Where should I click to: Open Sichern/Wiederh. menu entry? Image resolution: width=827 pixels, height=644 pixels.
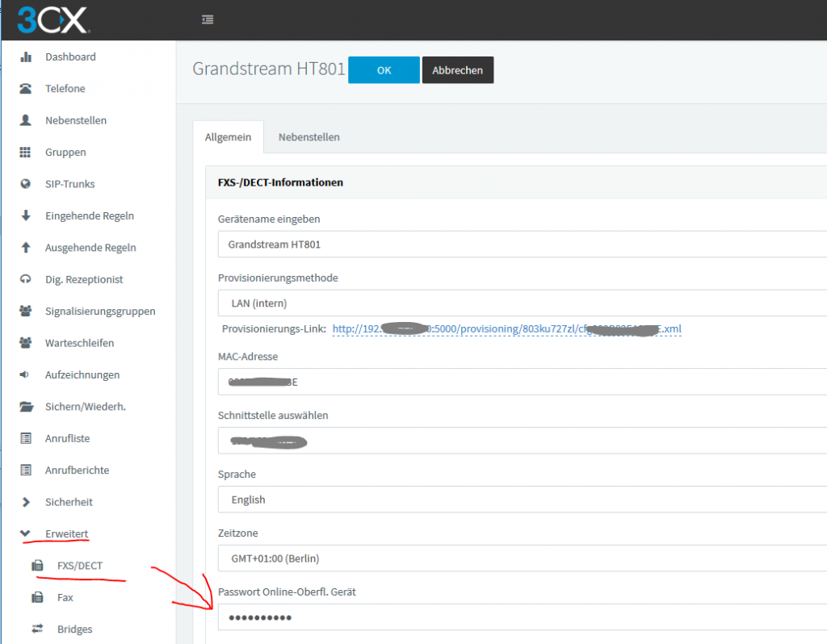click(x=86, y=406)
